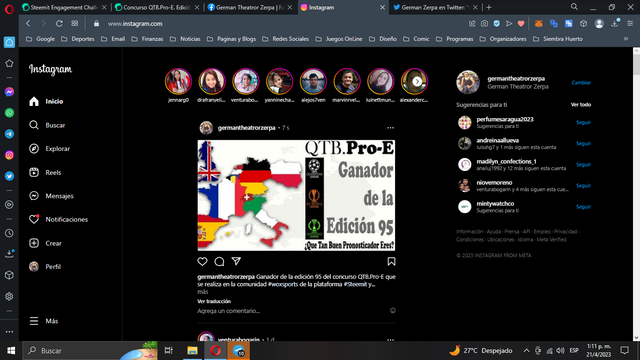Switch to German Theatror Zerpa Facebook tab
640x360 pixels.
pos(250,7)
